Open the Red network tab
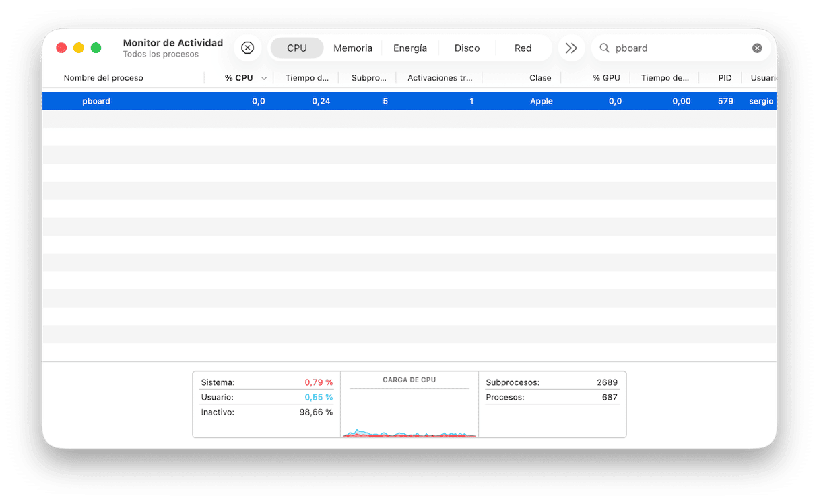The width and height of the screenshot is (819, 504). pyautogui.click(x=523, y=48)
